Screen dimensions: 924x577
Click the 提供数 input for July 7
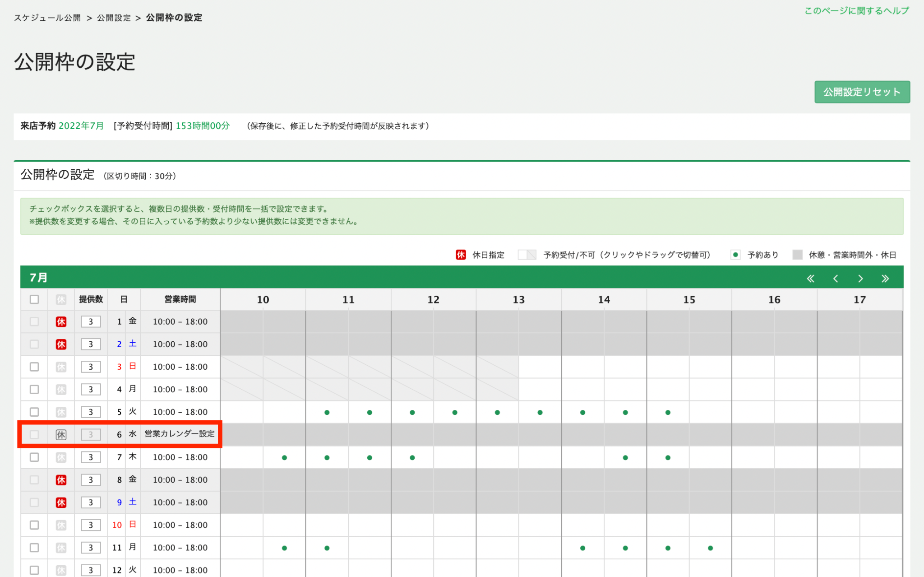tap(91, 457)
